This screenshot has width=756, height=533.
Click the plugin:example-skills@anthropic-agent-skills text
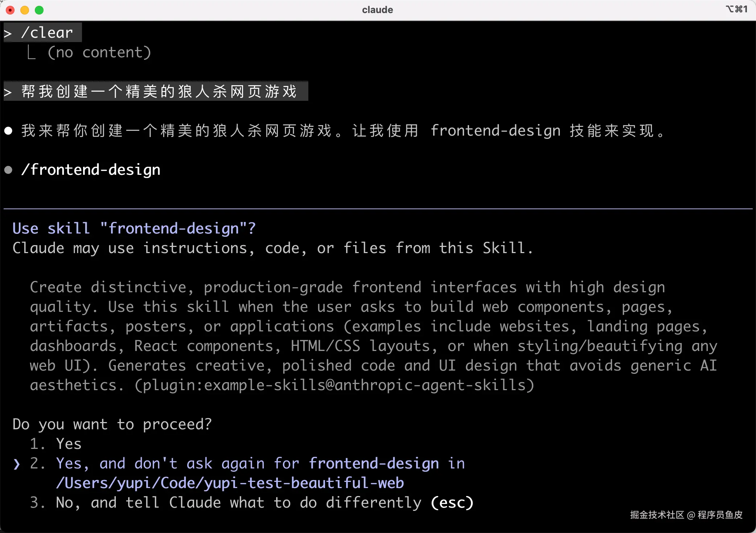coord(334,385)
